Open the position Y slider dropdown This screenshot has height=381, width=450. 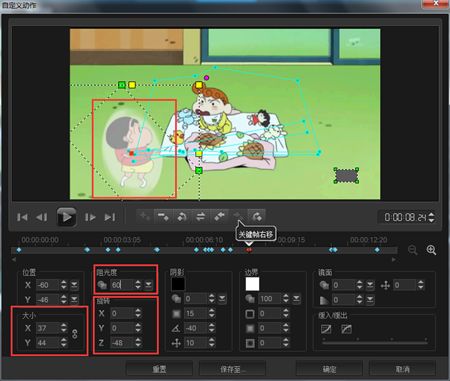74,299
